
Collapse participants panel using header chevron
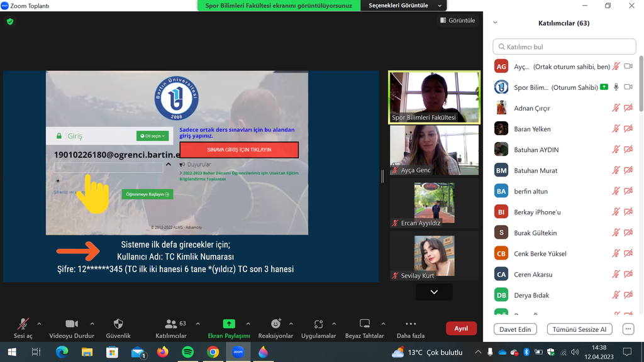click(495, 23)
